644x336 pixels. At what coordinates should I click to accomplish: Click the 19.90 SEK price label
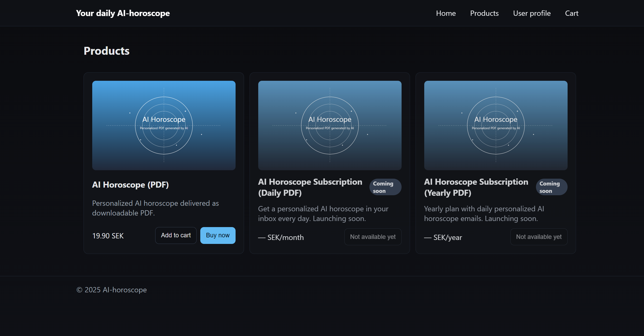tap(108, 236)
